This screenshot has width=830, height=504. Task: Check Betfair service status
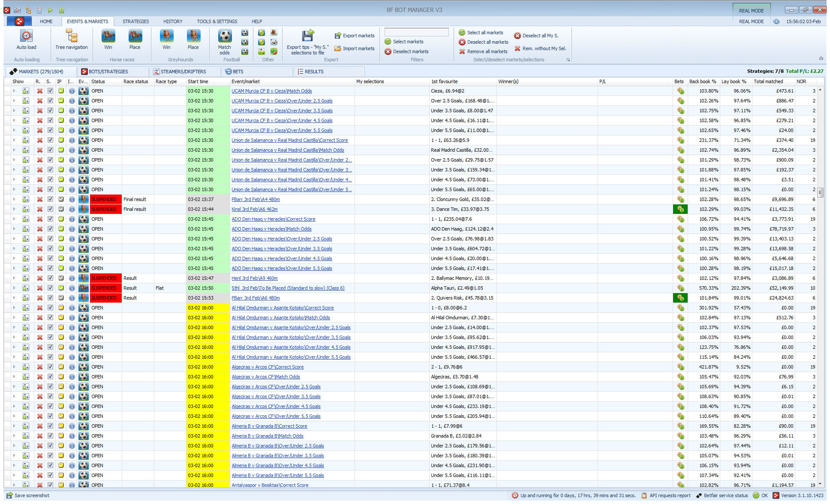(722, 495)
